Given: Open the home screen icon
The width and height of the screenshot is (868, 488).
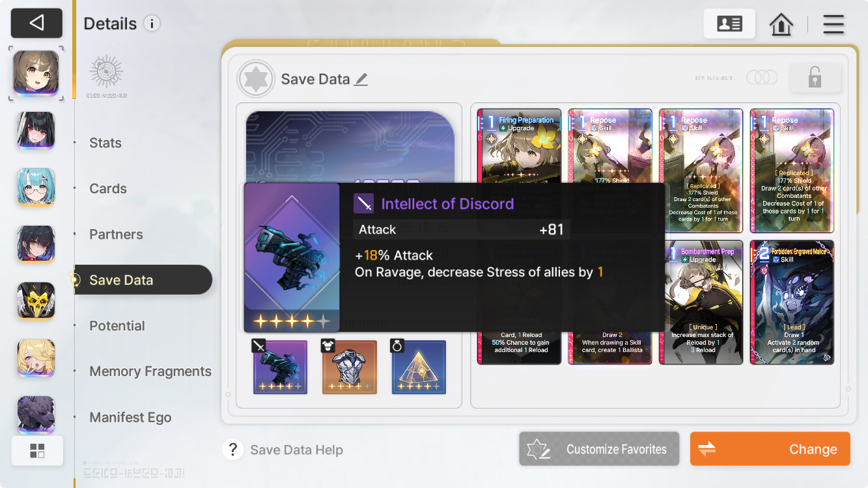Looking at the screenshot, I should 781,25.
